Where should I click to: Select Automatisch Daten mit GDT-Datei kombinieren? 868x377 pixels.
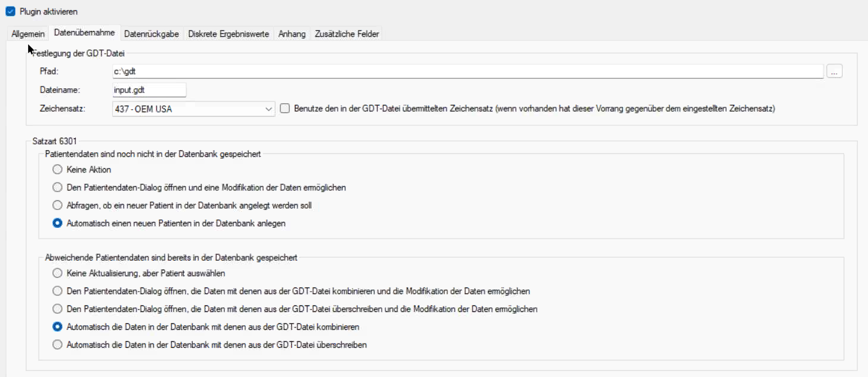57,327
